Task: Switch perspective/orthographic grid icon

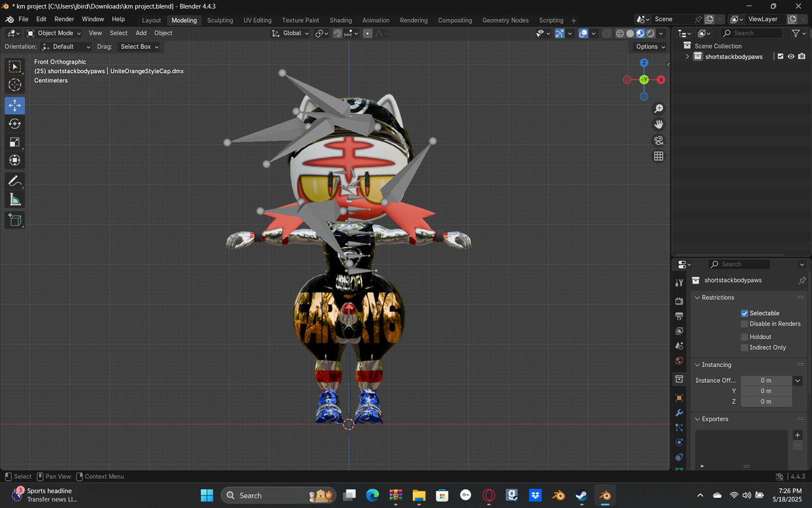Action: 658,156
